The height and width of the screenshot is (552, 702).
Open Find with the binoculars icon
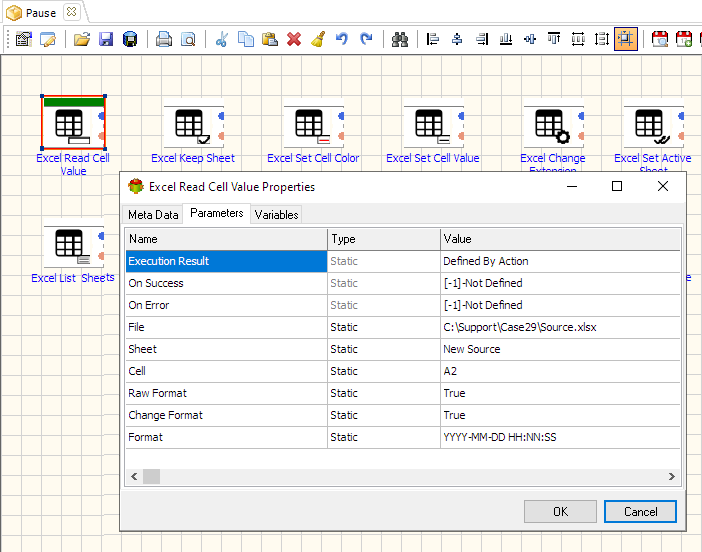(400, 39)
